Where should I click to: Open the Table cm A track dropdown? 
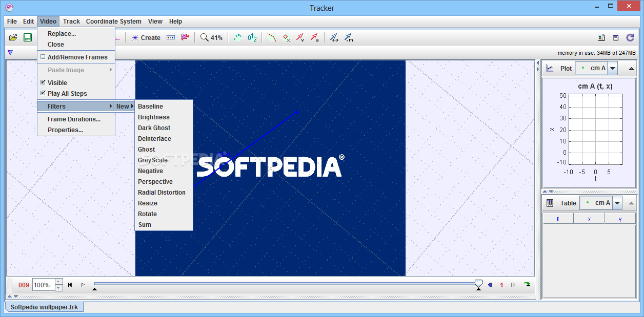click(617, 203)
